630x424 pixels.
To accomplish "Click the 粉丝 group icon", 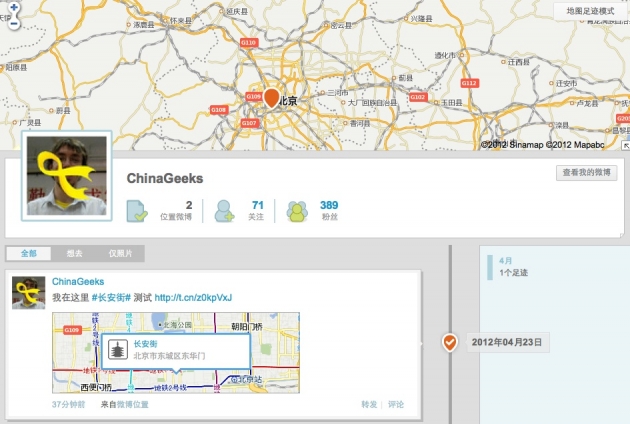I will pyautogui.click(x=297, y=211).
